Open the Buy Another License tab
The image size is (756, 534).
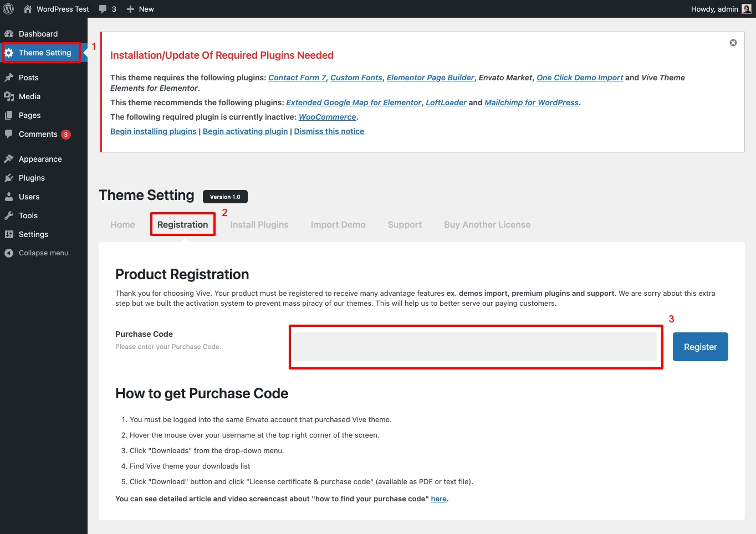pyautogui.click(x=487, y=224)
